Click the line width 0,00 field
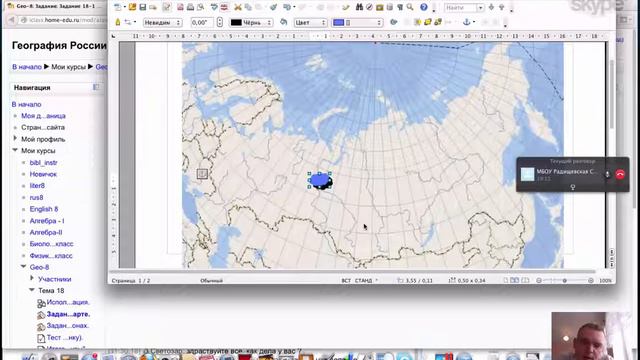Viewport: 640px width, 360px height. click(202, 22)
